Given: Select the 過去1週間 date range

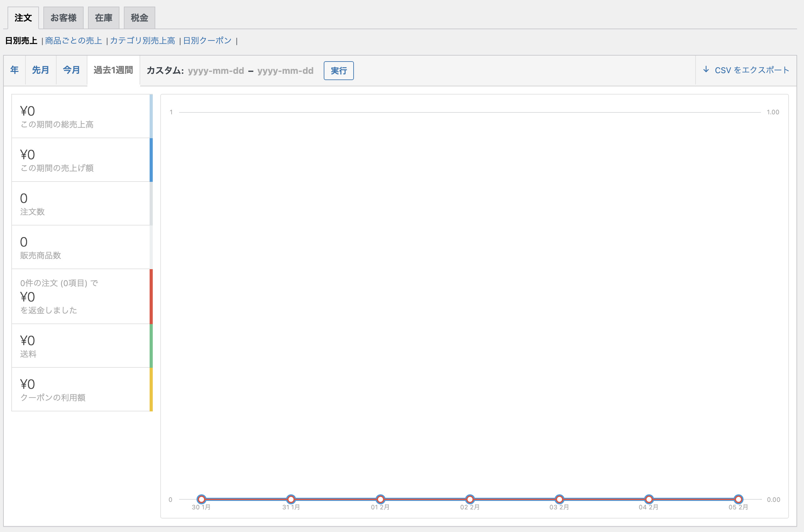Looking at the screenshot, I should click(113, 70).
